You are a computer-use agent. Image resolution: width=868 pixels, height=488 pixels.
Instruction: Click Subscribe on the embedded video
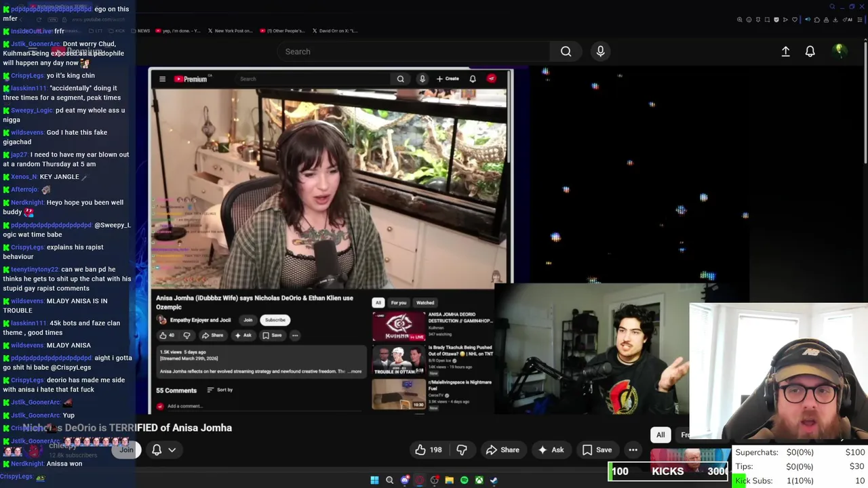pyautogui.click(x=275, y=320)
